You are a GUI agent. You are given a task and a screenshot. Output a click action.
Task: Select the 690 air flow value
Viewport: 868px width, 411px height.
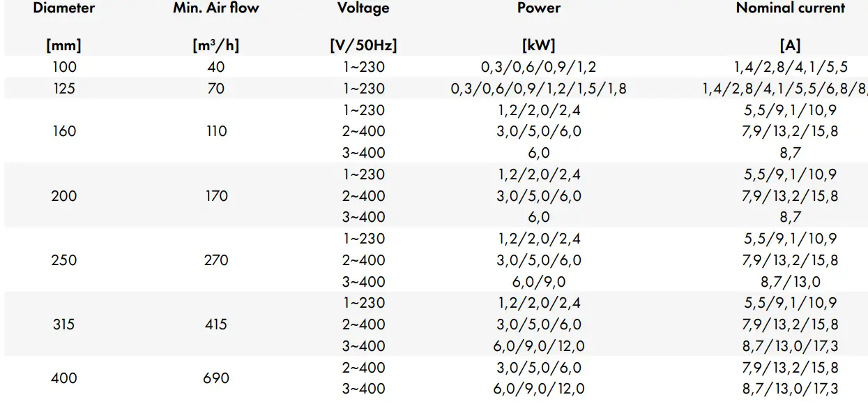point(216,378)
